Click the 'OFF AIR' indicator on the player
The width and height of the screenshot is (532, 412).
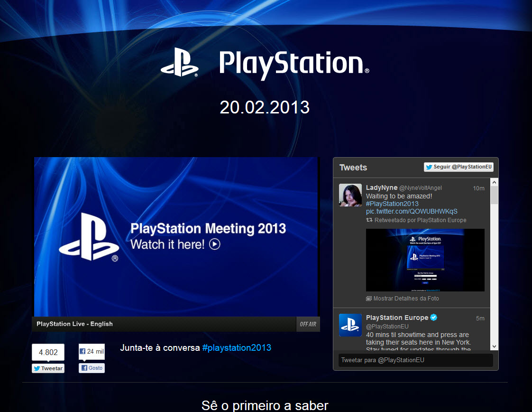[x=308, y=324]
